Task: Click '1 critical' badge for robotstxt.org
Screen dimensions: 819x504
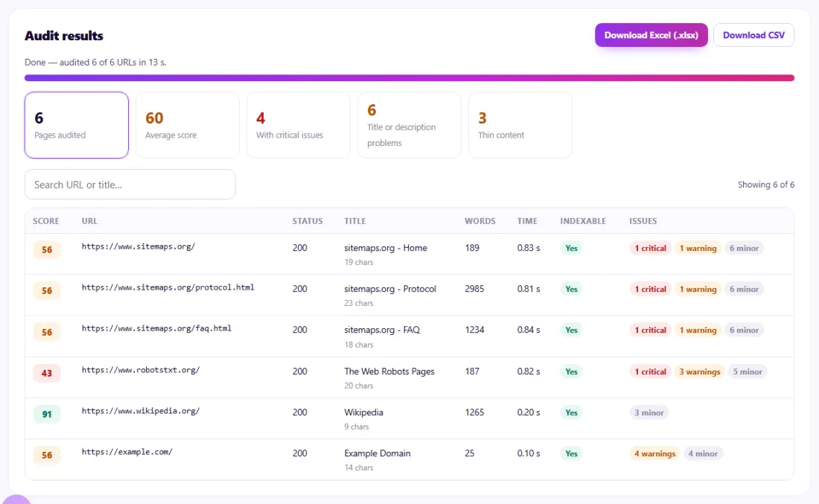Action: pyautogui.click(x=650, y=372)
